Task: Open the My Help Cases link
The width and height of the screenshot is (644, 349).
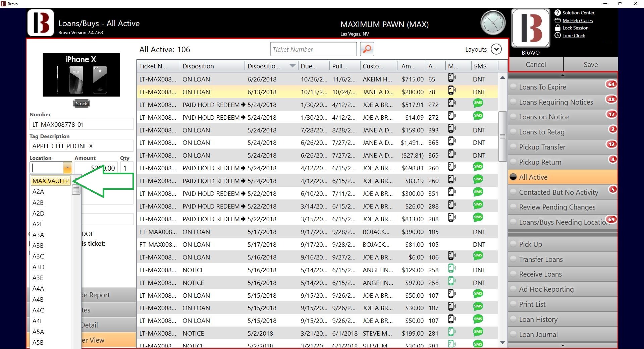Action: [x=578, y=20]
